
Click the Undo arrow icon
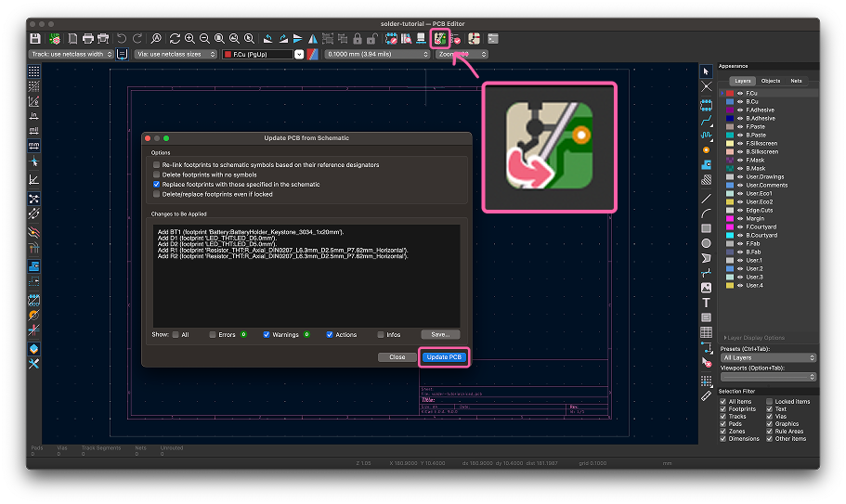[x=122, y=39]
